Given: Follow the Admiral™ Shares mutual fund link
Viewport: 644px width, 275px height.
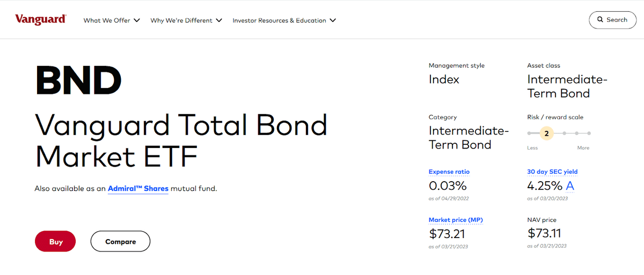Looking at the screenshot, I should click(x=138, y=189).
